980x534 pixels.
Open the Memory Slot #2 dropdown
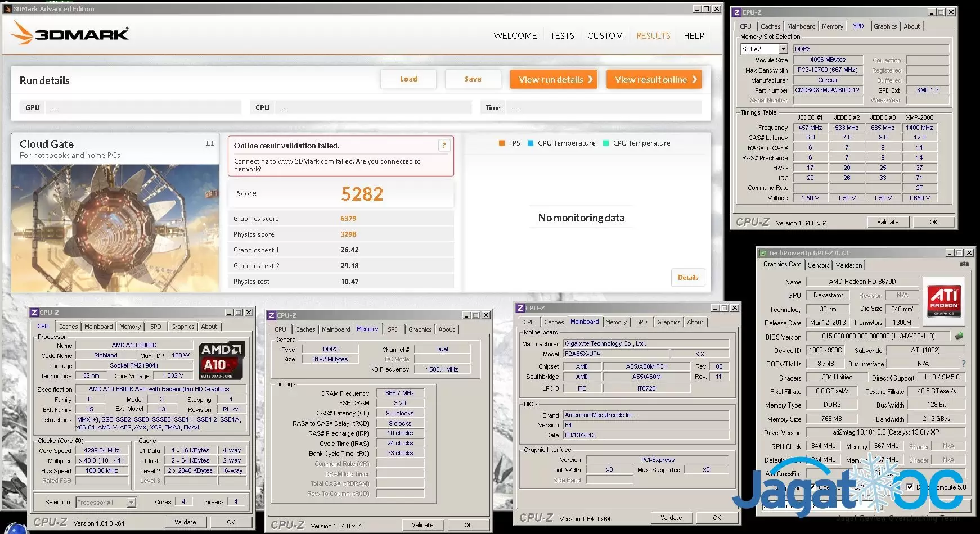783,49
